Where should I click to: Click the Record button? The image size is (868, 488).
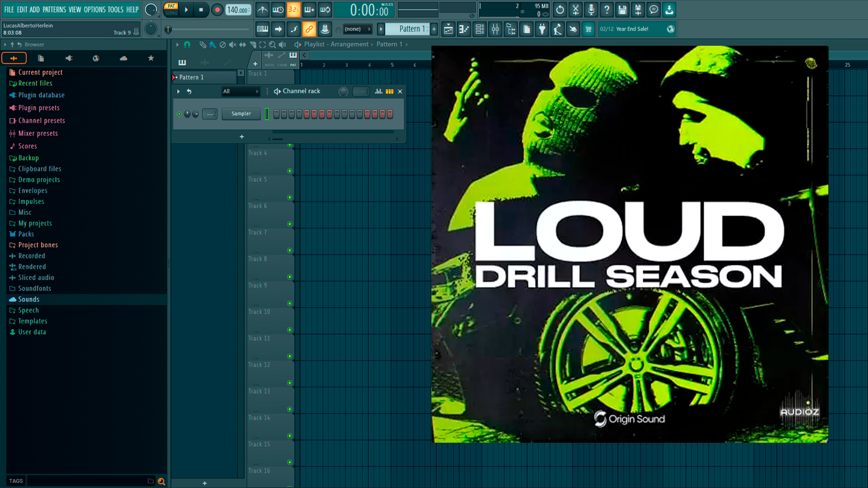pos(217,10)
